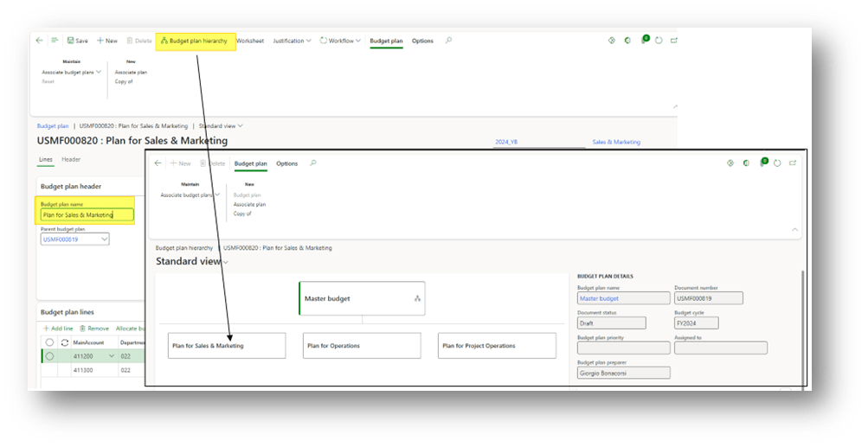Click the Save icon in toolbar
868x447 pixels.
point(76,41)
